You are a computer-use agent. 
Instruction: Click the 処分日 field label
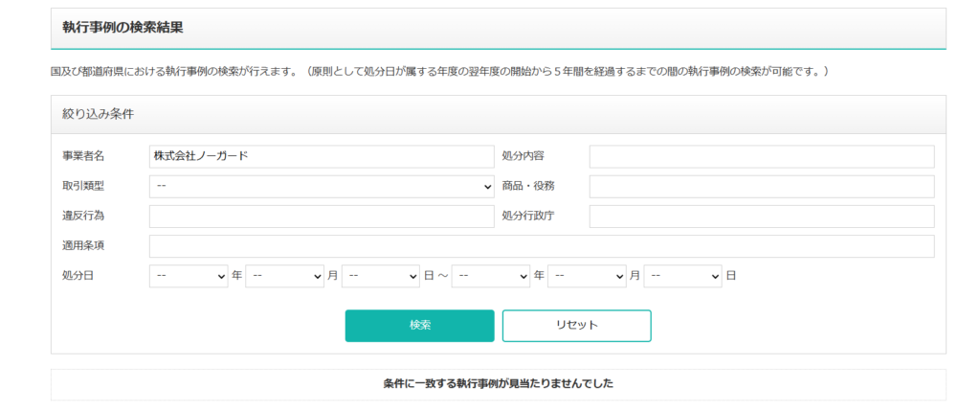pyautogui.click(x=78, y=276)
